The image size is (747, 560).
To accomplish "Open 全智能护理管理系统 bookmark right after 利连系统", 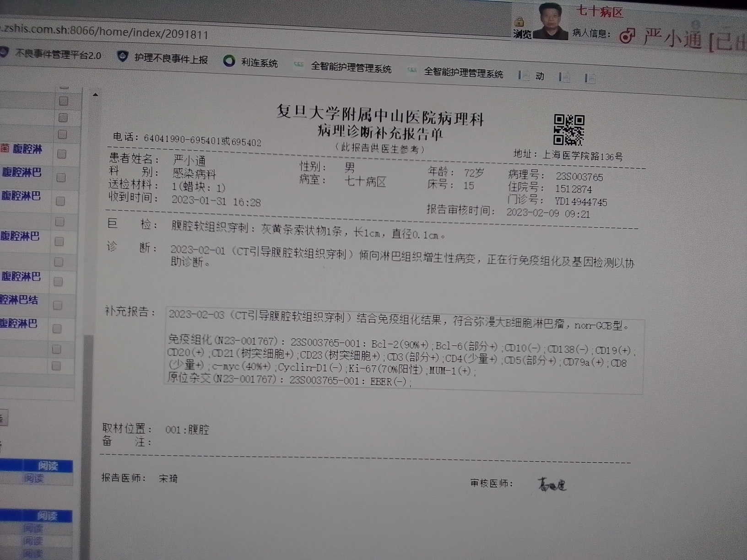I will tap(351, 67).
